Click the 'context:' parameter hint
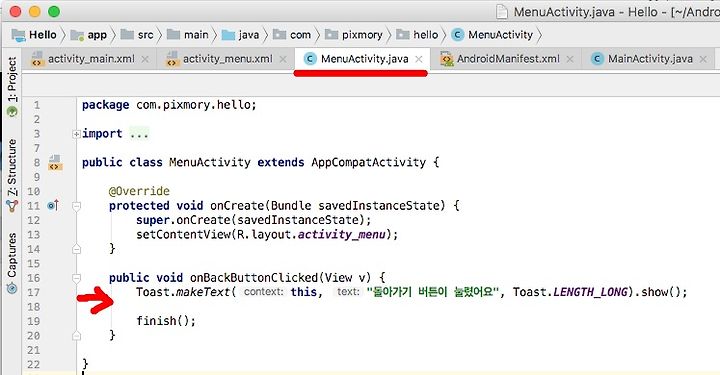This screenshot has width=720, height=375. pyautogui.click(x=264, y=292)
